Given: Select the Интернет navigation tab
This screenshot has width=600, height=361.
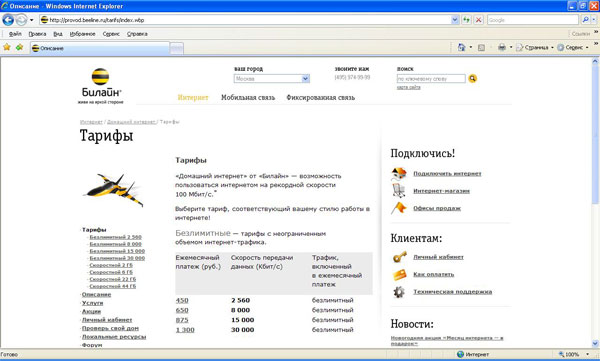Looking at the screenshot, I should [x=193, y=98].
